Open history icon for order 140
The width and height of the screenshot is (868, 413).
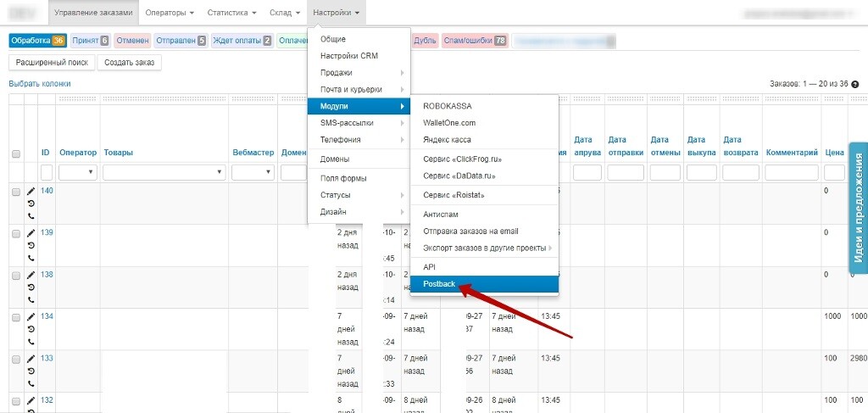point(31,204)
